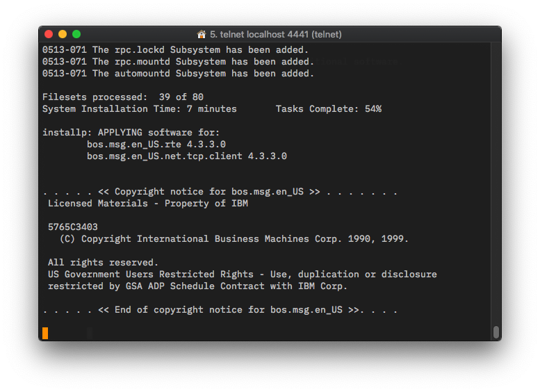Click the 'End of copyright notice' line
This screenshot has width=540, height=392.
(x=220, y=309)
